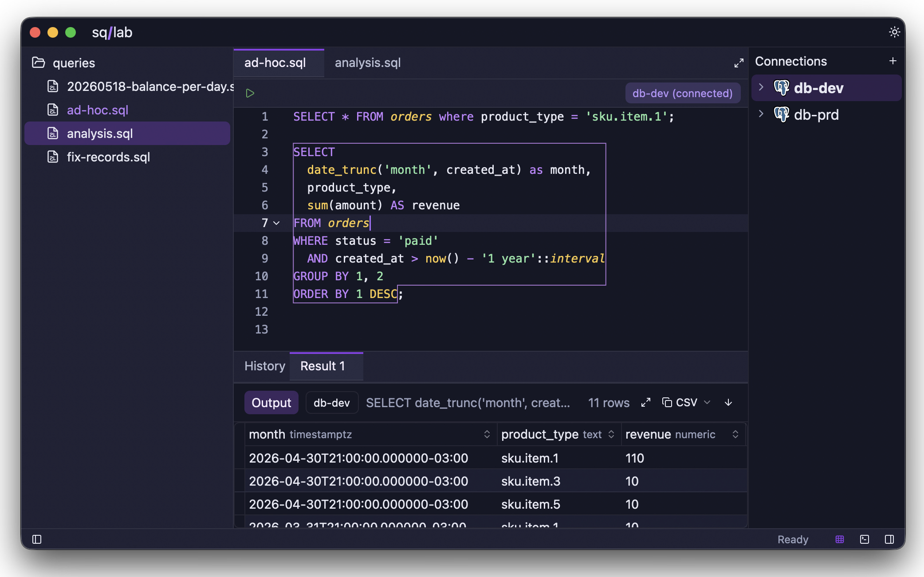Select the db-dev connection row
The width and height of the screenshot is (924, 577).
[x=826, y=88]
